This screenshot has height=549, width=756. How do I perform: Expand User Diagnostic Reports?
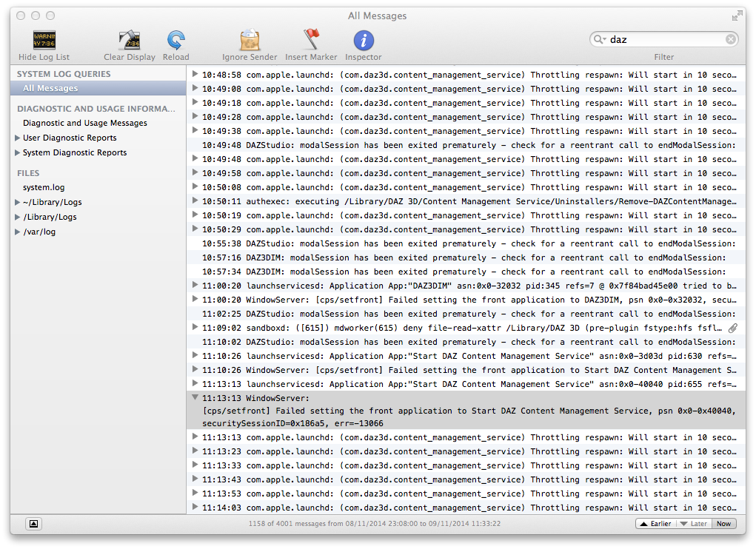(17, 138)
